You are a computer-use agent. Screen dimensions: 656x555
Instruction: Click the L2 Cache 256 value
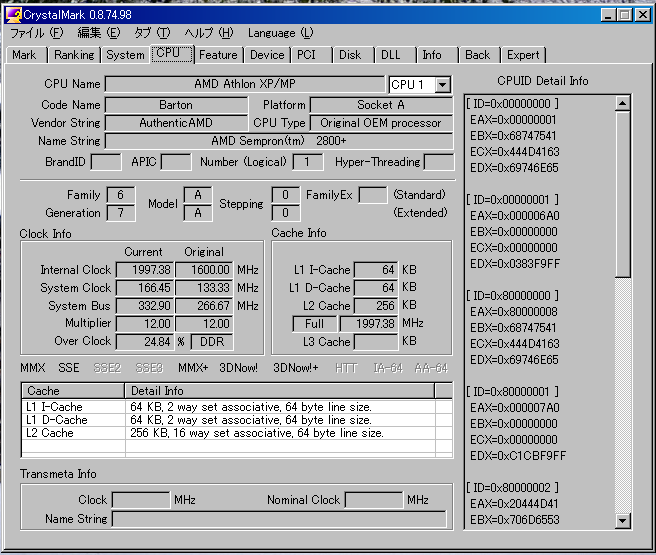(x=376, y=306)
